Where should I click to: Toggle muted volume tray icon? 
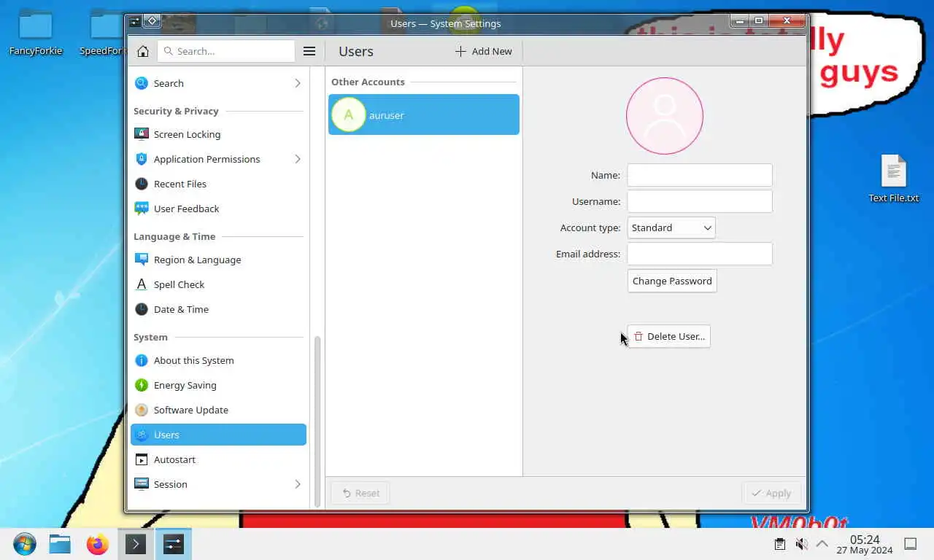pos(801,544)
